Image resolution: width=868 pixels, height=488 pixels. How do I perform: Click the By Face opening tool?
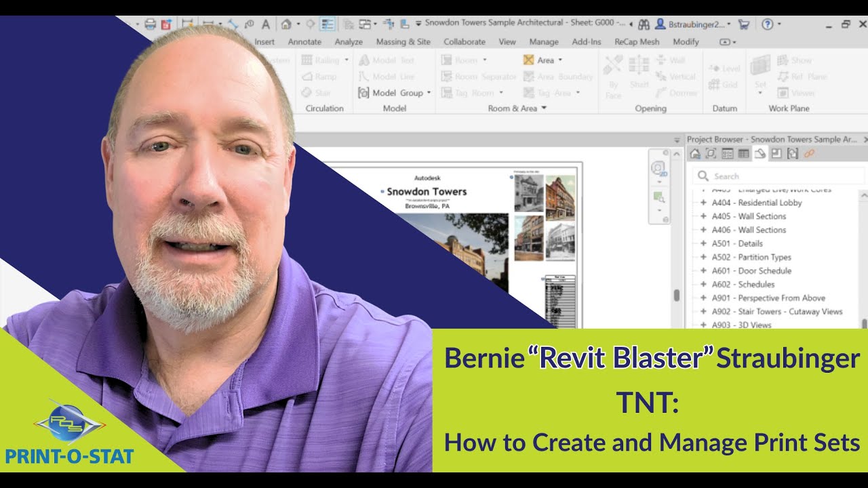point(613,76)
